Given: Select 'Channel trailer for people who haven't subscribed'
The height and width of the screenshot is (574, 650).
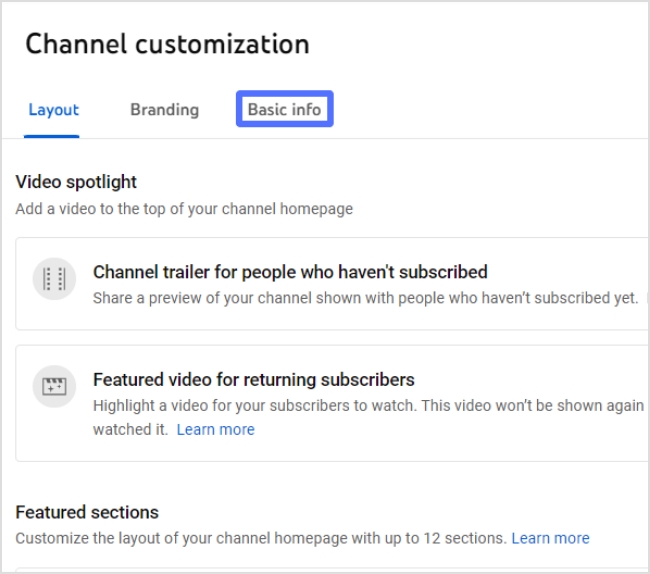Looking at the screenshot, I should point(290,272).
